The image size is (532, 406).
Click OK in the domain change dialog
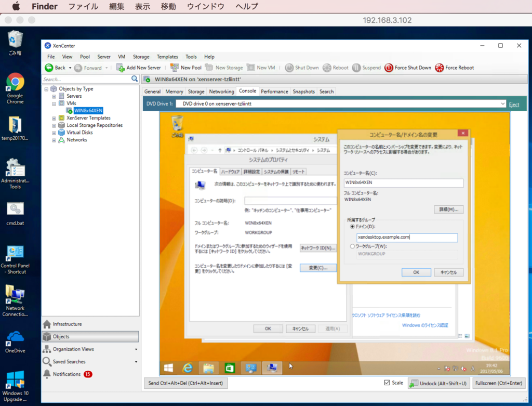coord(416,272)
